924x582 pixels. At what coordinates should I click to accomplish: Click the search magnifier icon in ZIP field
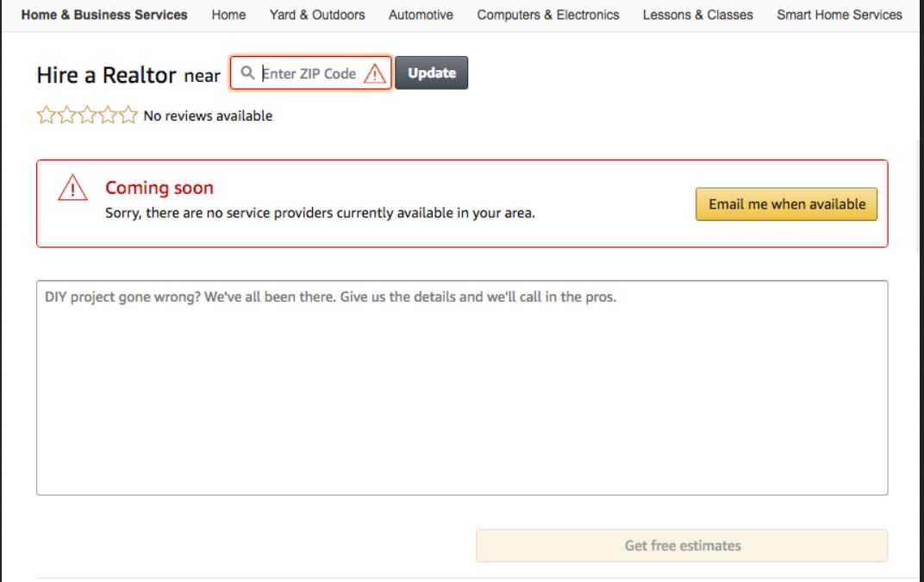click(247, 72)
